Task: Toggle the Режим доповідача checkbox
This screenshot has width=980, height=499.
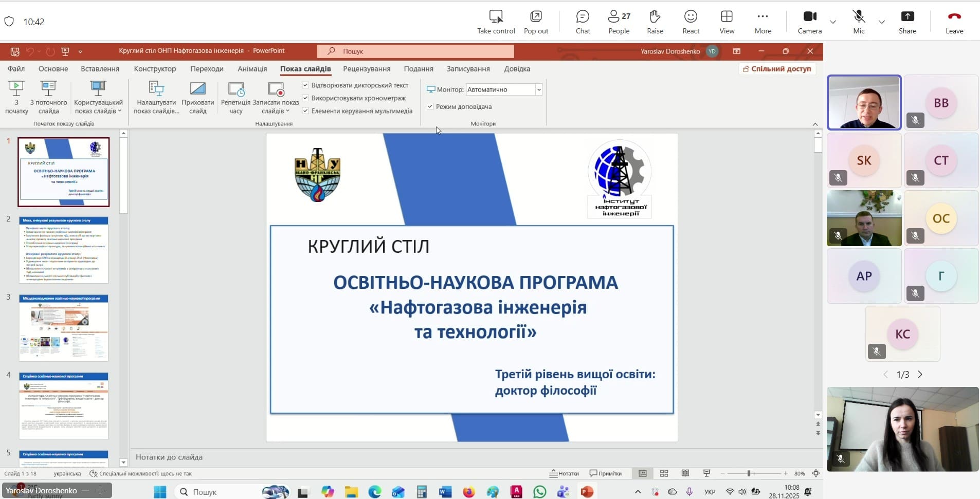Action: click(x=430, y=106)
